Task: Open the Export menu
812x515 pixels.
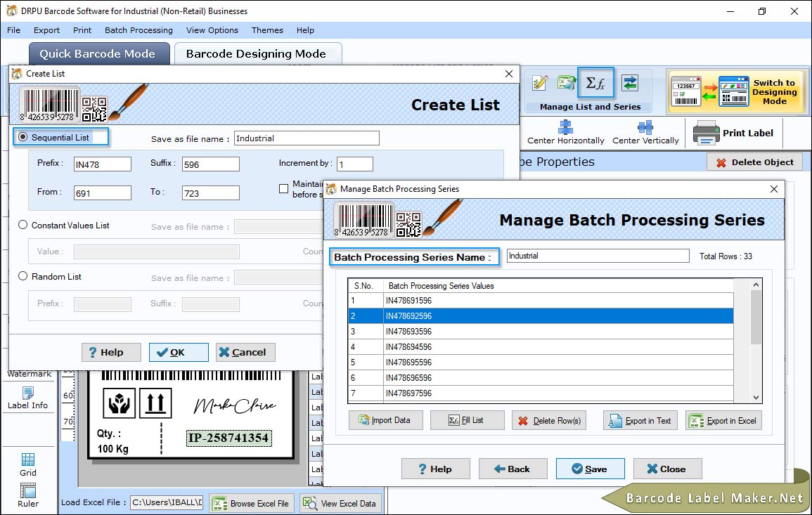Action: [46, 30]
